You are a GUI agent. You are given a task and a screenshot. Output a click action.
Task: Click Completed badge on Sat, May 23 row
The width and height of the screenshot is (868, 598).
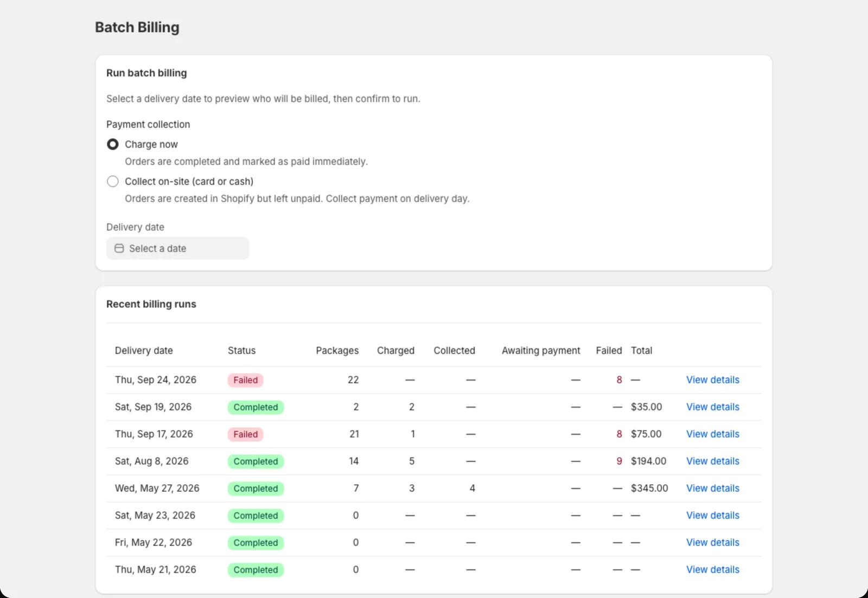coord(256,516)
